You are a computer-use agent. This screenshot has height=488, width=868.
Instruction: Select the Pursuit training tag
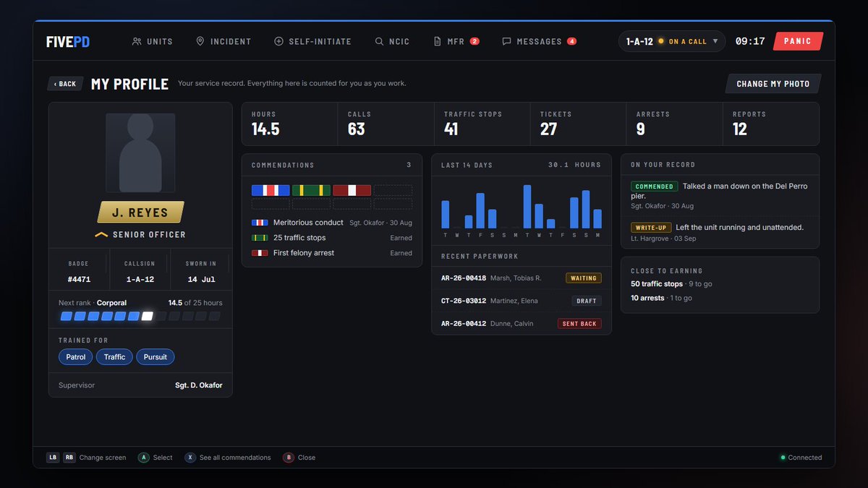(156, 357)
